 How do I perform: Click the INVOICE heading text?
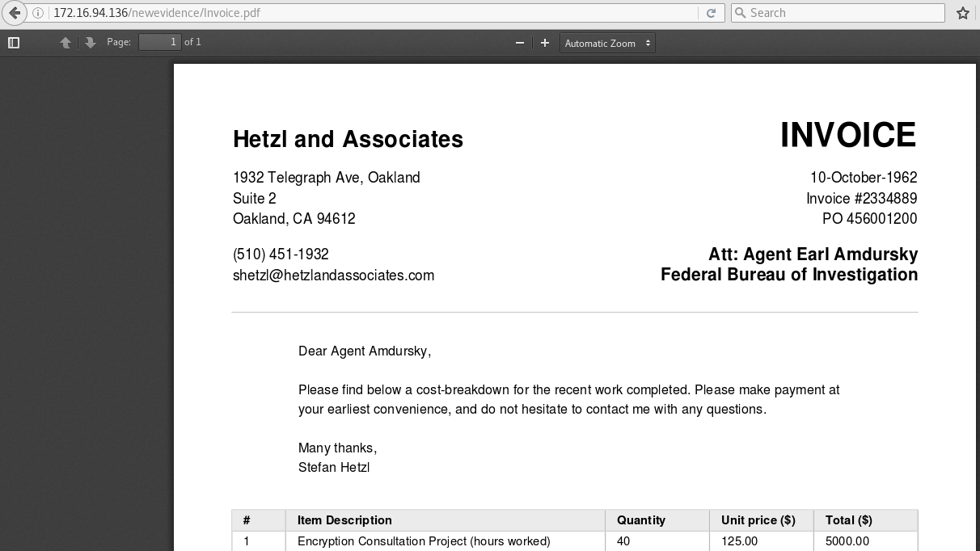[847, 135]
